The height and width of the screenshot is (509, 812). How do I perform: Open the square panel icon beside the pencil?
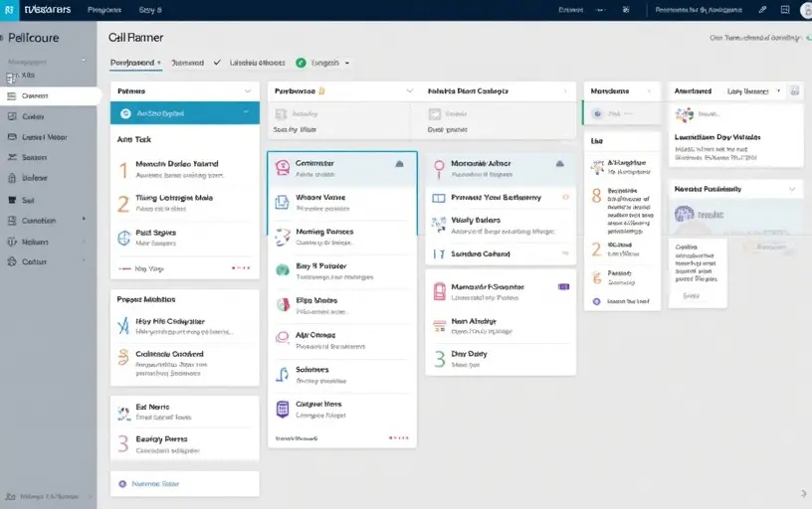[785, 10]
